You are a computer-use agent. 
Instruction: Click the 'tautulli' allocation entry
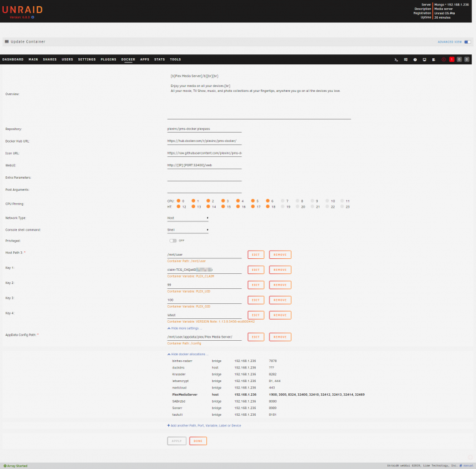[177, 415]
